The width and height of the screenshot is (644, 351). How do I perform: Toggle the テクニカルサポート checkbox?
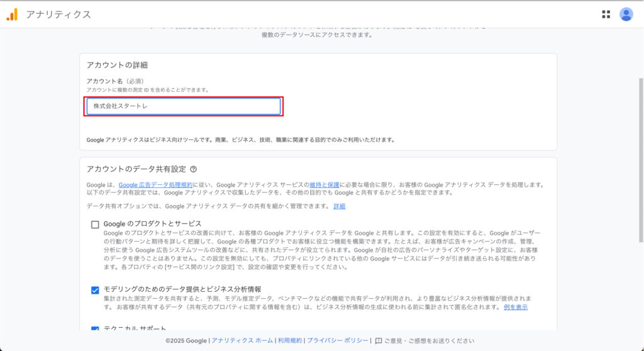click(95, 329)
